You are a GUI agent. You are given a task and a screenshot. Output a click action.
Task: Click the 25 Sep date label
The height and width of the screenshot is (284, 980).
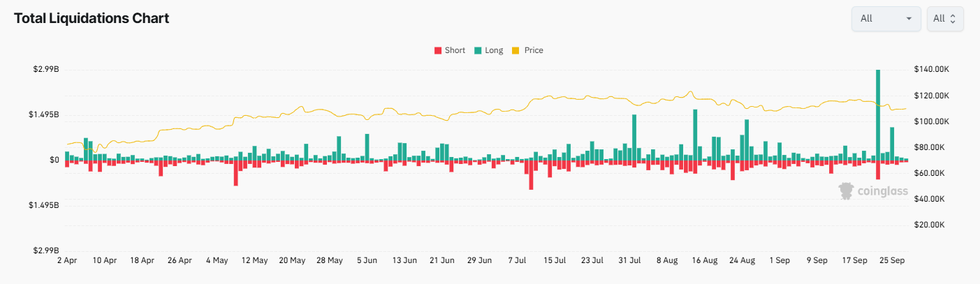(893, 260)
